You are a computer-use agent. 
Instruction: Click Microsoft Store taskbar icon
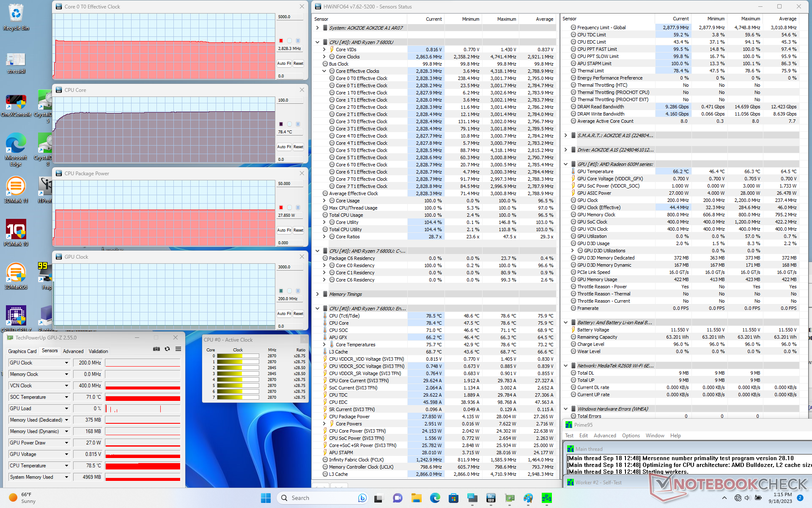tap(454, 498)
